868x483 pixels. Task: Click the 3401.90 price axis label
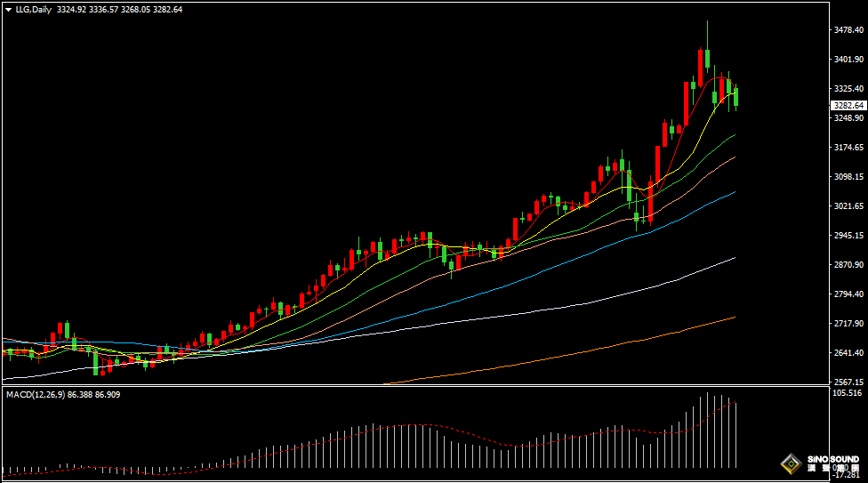[850, 59]
